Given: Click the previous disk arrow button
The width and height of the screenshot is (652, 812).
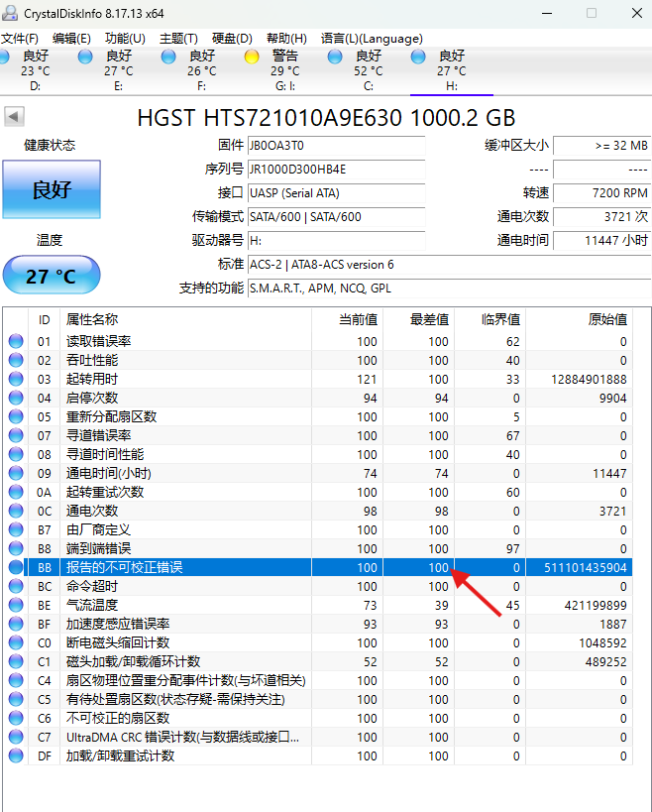Looking at the screenshot, I should pyautogui.click(x=15, y=117).
